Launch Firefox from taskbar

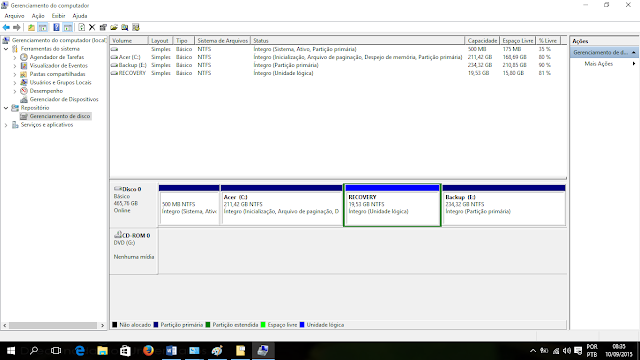(148, 351)
